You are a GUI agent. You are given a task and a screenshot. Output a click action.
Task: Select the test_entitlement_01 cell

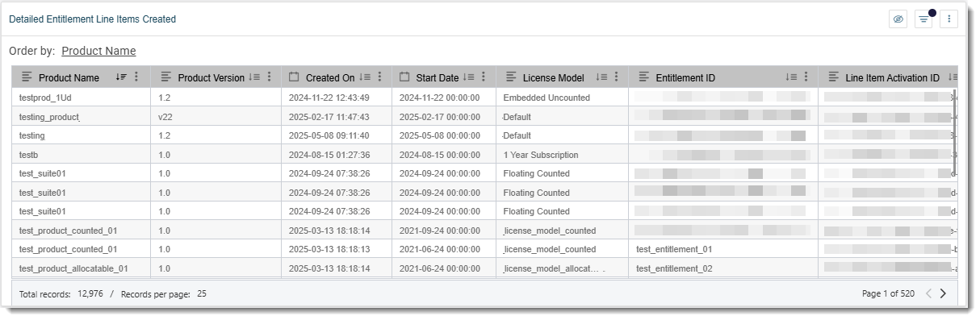click(674, 249)
